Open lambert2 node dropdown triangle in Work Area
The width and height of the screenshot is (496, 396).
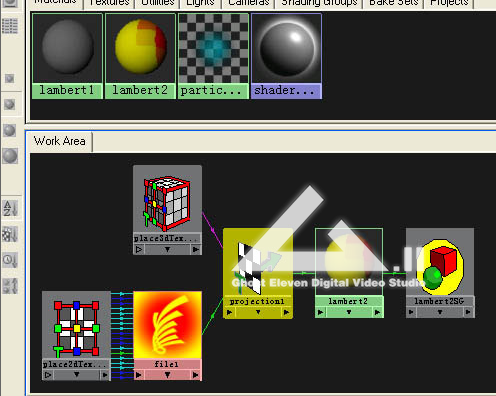tap(349, 312)
